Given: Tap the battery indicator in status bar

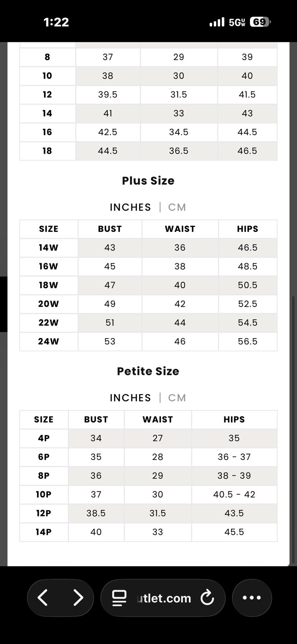Looking at the screenshot, I should [260, 22].
